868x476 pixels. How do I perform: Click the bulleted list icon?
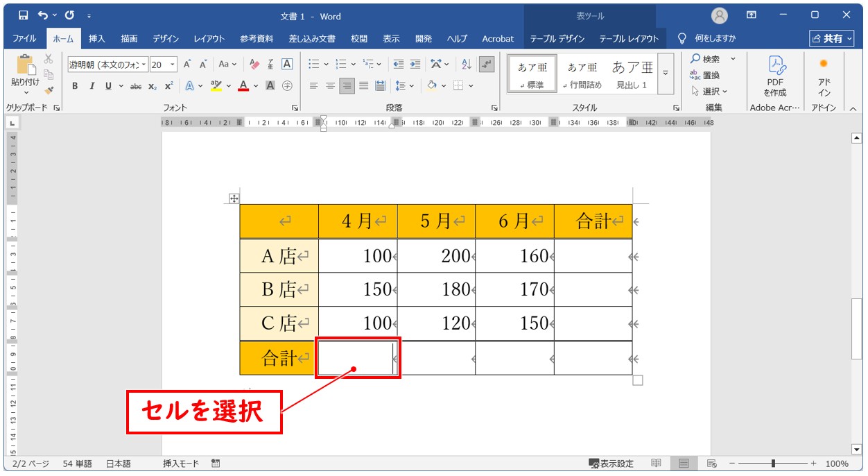click(314, 65)
